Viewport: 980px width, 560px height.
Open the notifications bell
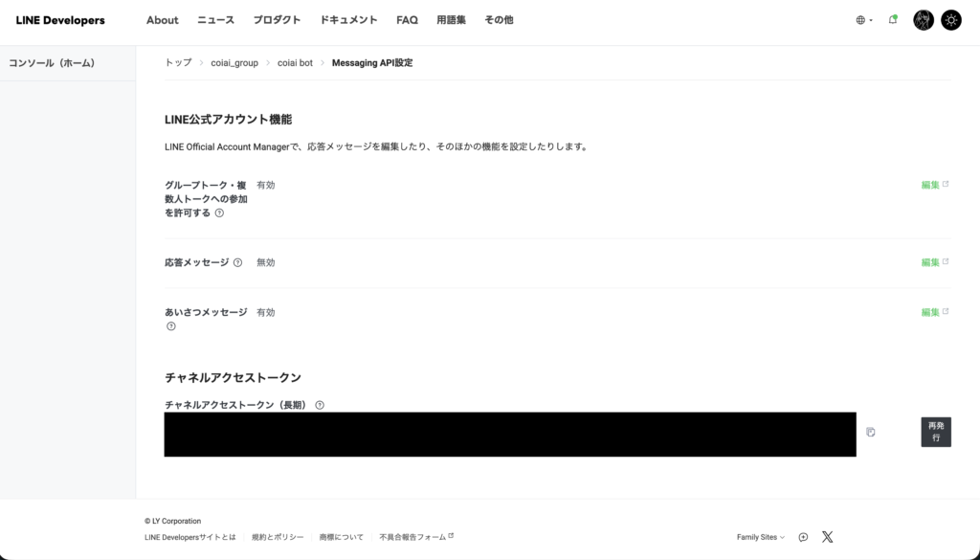pos(892,20)
